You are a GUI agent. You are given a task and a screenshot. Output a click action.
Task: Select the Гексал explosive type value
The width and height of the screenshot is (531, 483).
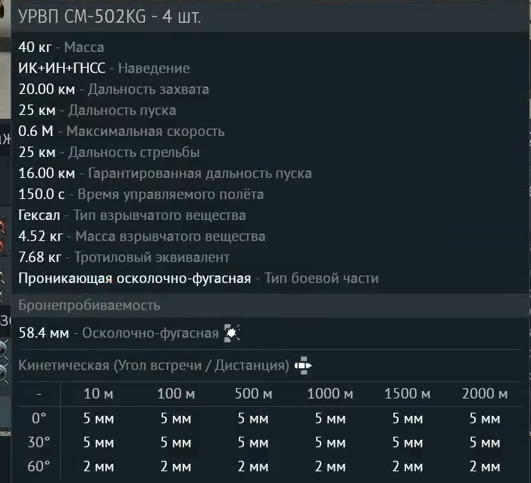point(39,215)
